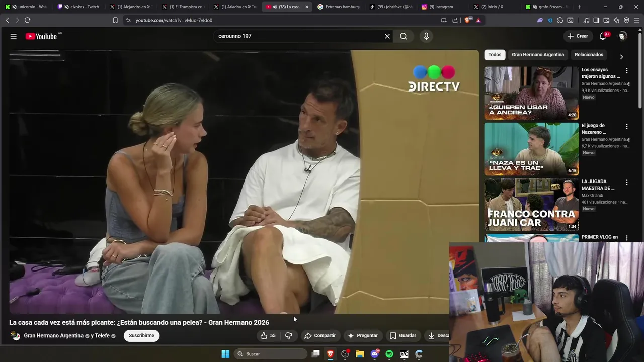Clear the search box text with X

387,36
